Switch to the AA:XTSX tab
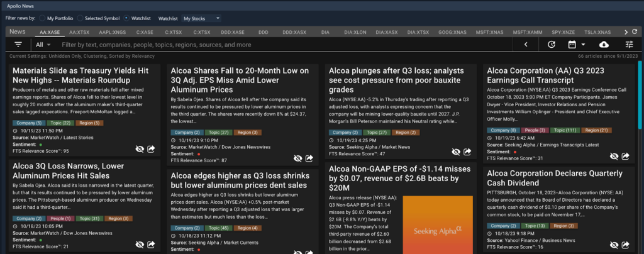 tap(79, 32)
